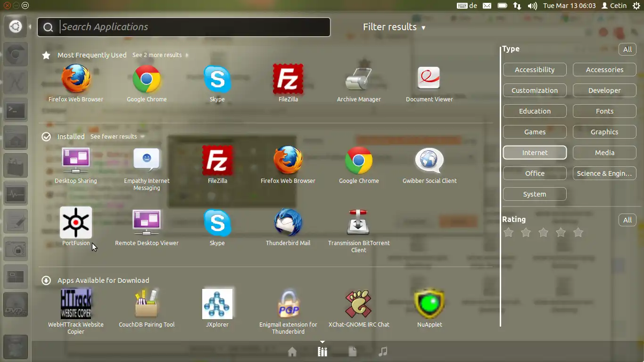Open FileZilla in Most Frequently Used row
This screenshot has height=362, width=644.
[x=288, y=83]
